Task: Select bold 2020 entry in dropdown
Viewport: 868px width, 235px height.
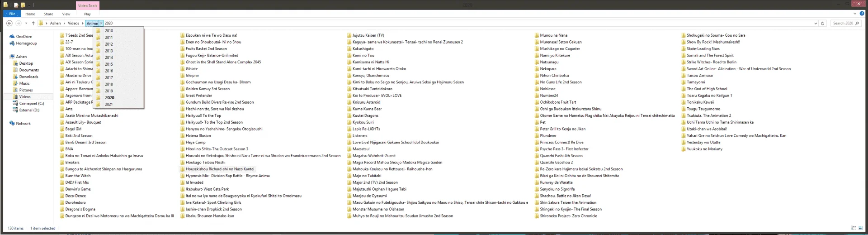Action: pyautogui.click(x=118, y=98)
